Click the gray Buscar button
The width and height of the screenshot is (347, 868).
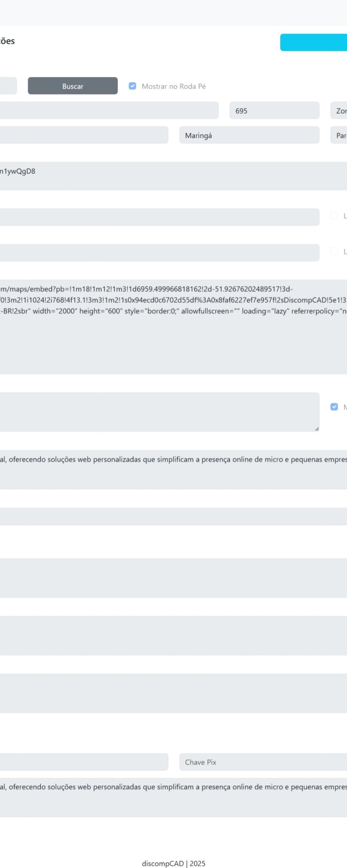click(x=73, y=86)
